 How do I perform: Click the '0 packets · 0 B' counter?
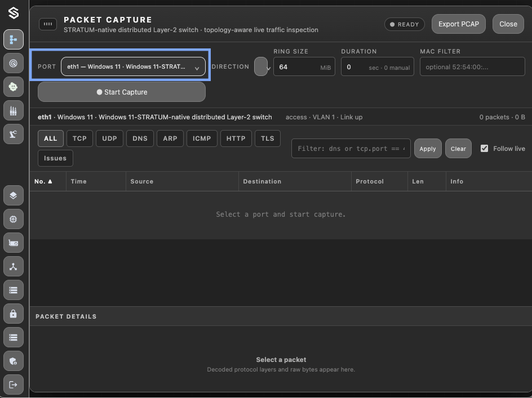502,117
